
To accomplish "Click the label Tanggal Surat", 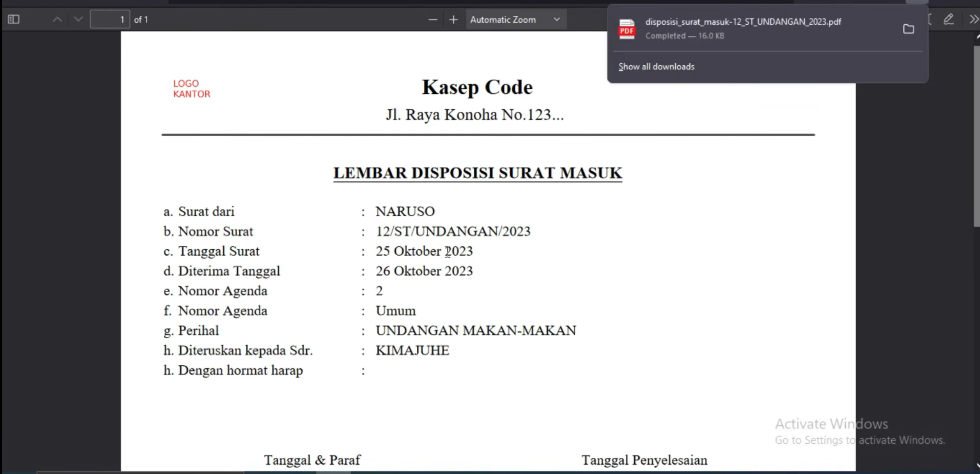I will pos(219,251).
